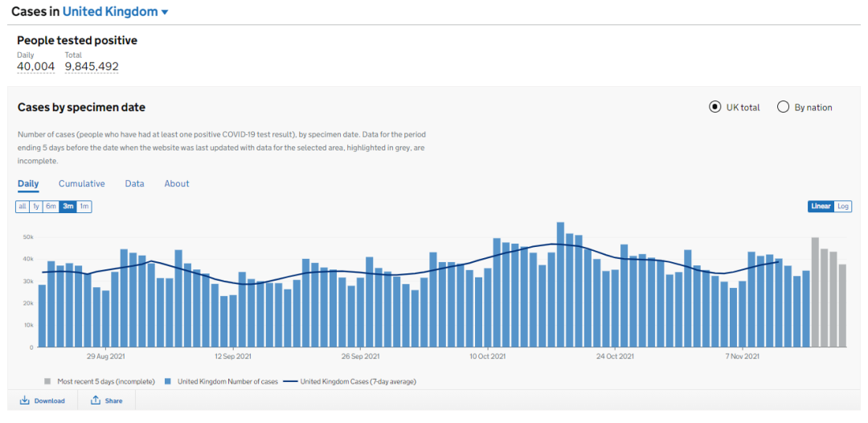Click the daily value 40,004
The image size is (868, 423).
pos(36,67)
